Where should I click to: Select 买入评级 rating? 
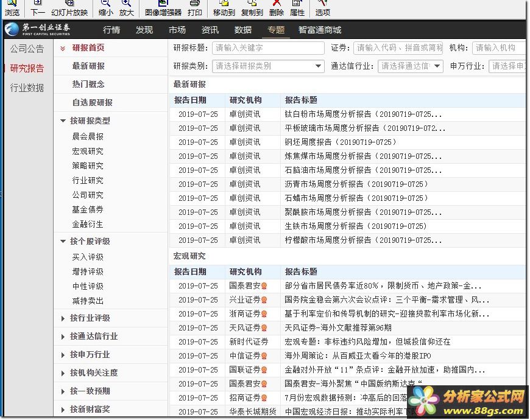click(88, 257)
